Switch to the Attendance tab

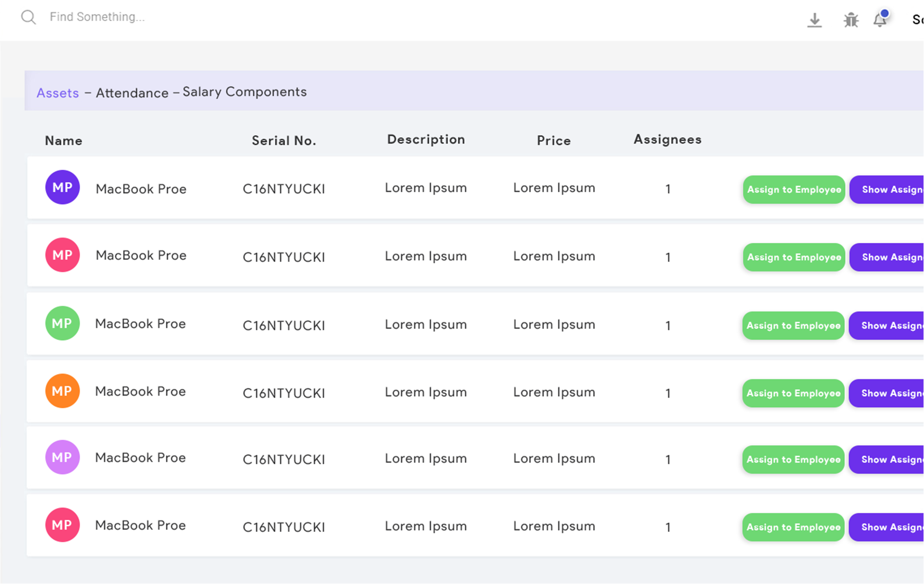(132, 92)
